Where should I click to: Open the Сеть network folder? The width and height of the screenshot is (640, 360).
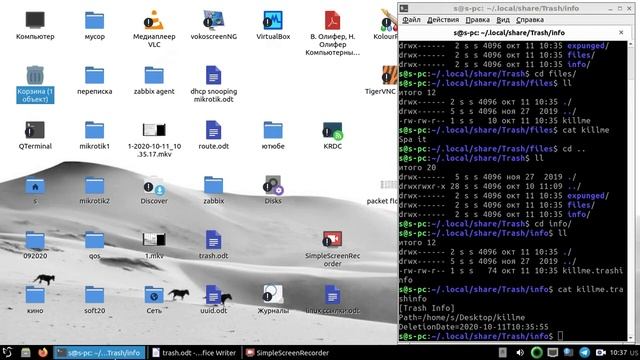[x=154, y=299]
